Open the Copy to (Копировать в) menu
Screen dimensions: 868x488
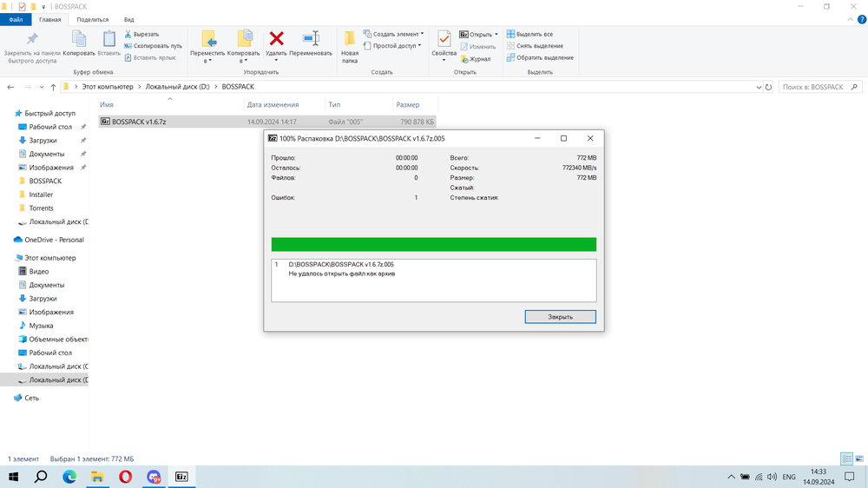pos(244,47)
